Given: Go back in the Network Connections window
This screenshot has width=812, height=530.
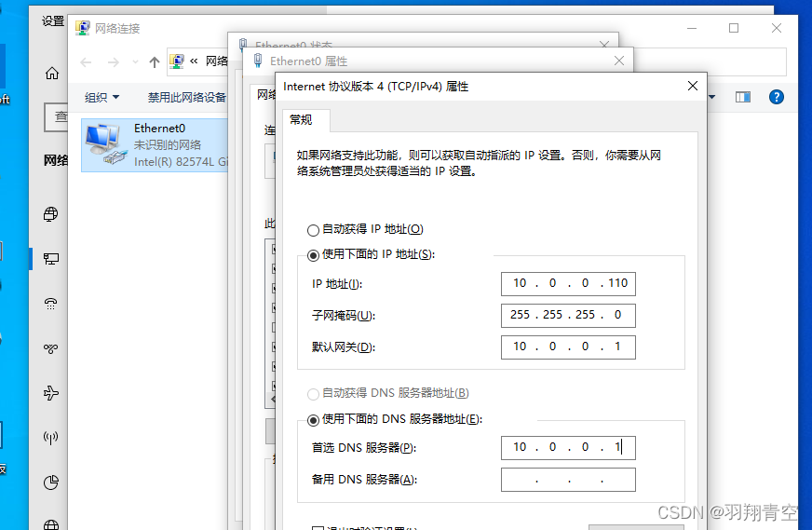Looking at the screenshot, I should pos(86,62).
